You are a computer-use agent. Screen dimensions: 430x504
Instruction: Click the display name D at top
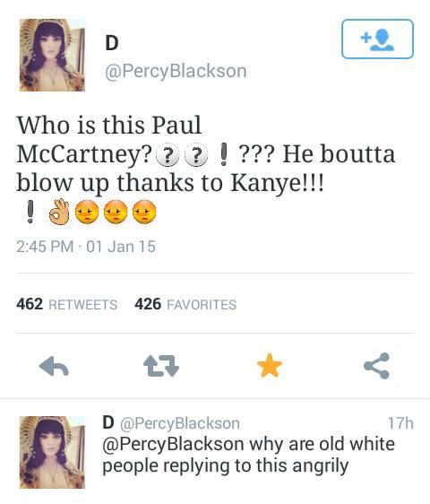(112, 43)
